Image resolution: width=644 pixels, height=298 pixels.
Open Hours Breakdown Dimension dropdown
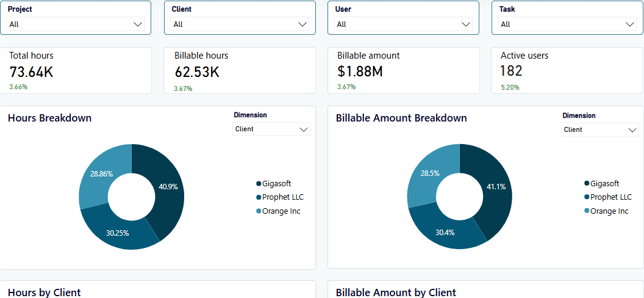click(271, 129)
